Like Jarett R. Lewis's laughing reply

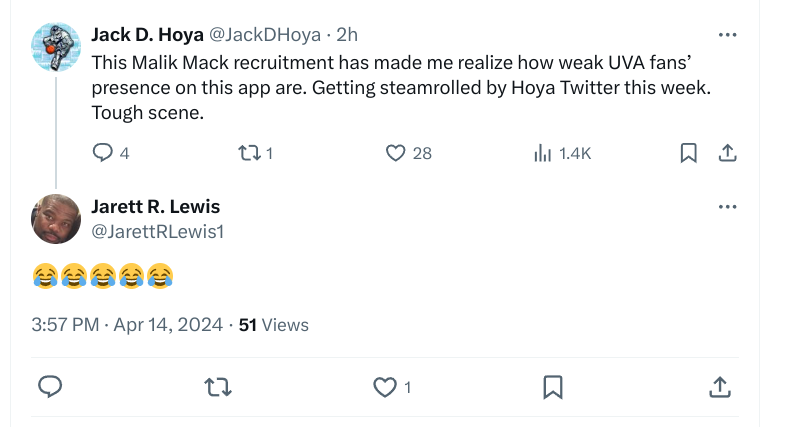(x=385, y=387)
